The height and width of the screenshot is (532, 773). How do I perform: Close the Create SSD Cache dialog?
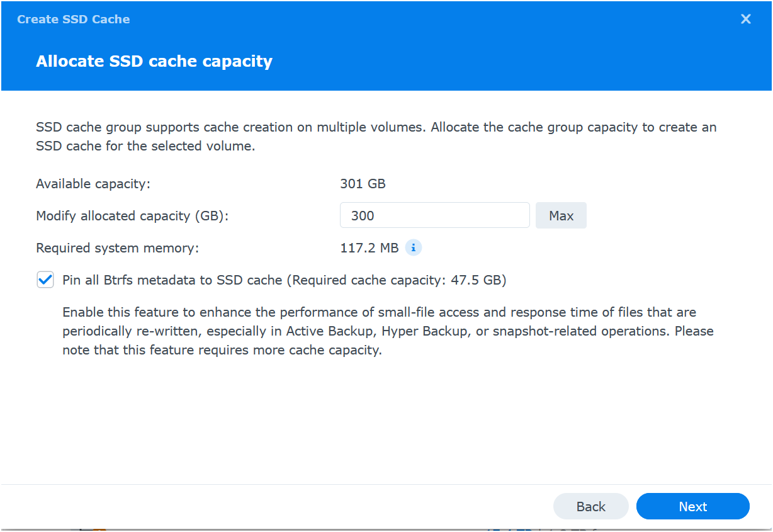746,19
